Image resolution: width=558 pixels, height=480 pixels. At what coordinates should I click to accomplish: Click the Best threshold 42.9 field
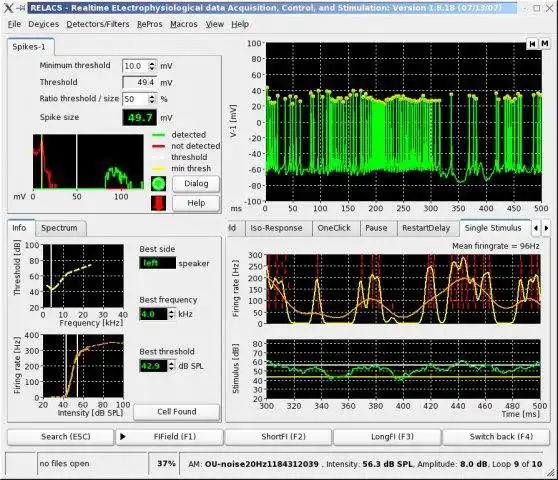click(x=153, y=366)
